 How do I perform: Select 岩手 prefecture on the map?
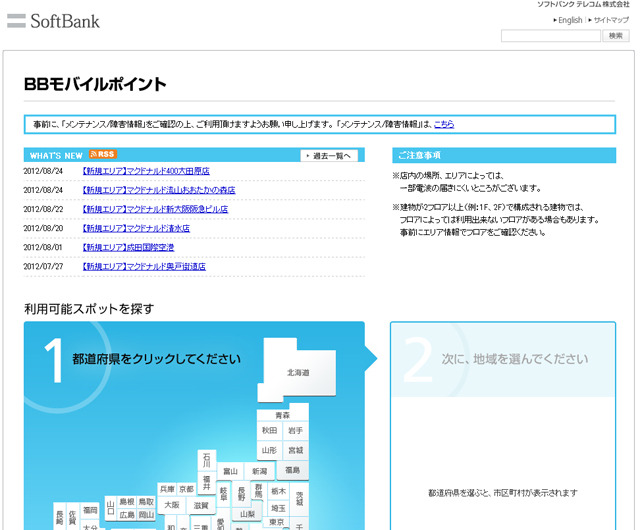(x=296, y=430)
